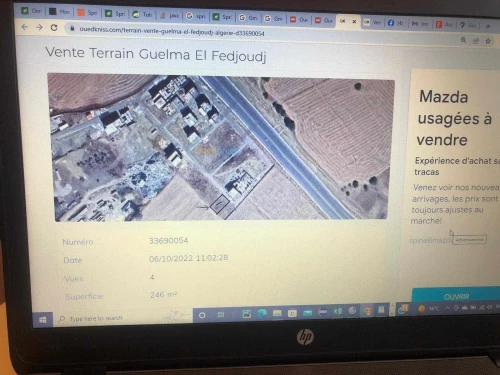Go back using the browser back arrow

tap(25, 27)
